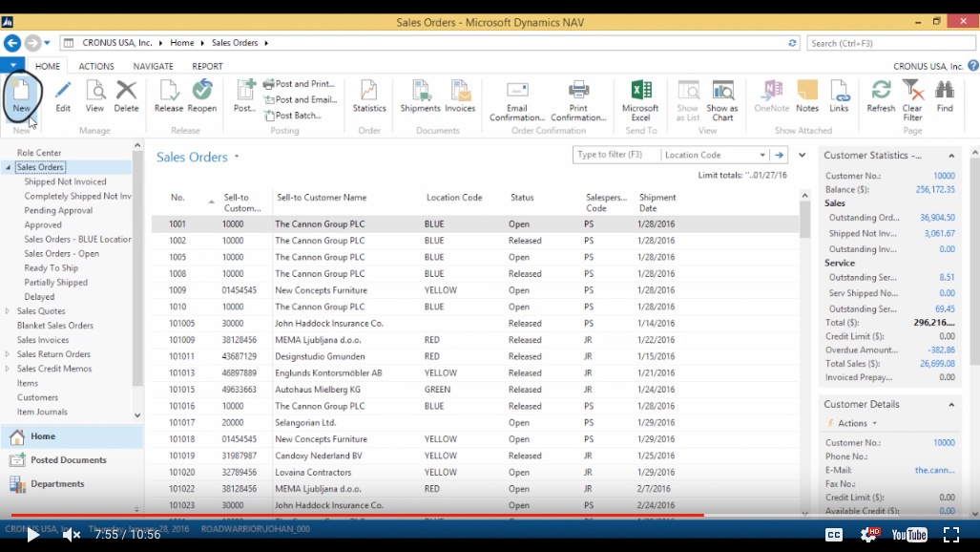The width and height of the screenshot is (980, 552).
Task: Expand the filter pane chevron
Action: pos(802,156)
